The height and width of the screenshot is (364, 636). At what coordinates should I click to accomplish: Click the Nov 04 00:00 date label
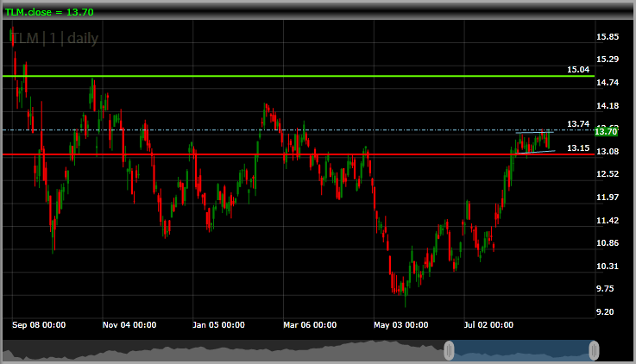click(x=129, y=325)
